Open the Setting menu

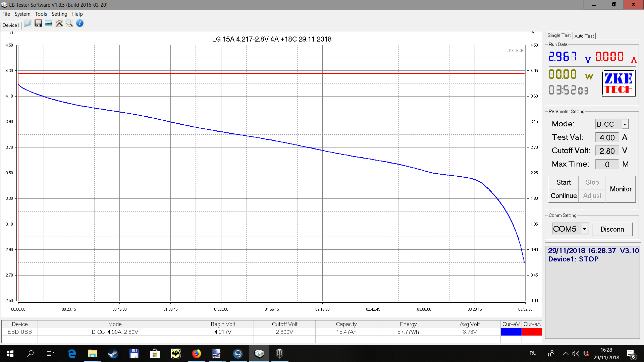click(59, 14)
